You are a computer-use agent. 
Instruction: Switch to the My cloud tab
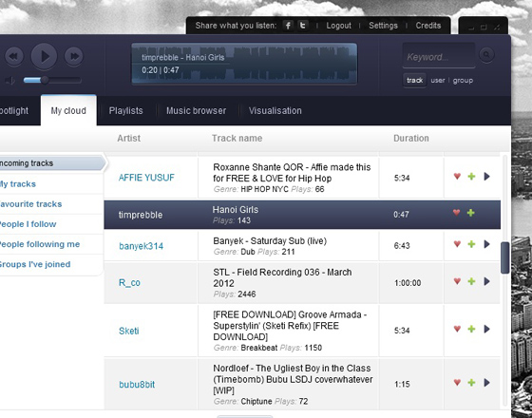coord(68,110)
